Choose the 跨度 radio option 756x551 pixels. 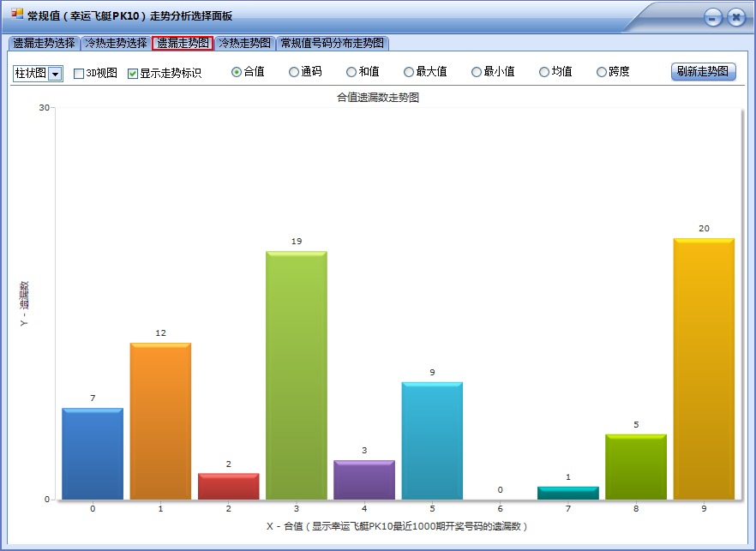pos(602,73)
